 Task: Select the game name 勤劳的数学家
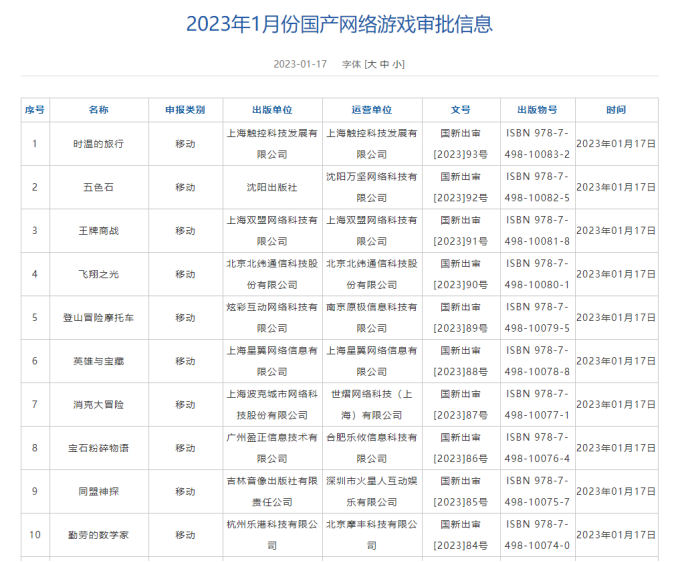click(99, 535)
